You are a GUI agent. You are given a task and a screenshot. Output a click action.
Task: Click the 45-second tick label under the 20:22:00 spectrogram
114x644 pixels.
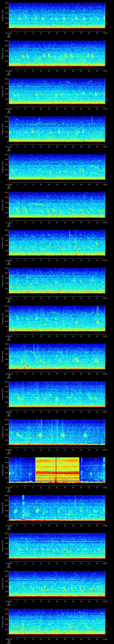pos(81,336)
